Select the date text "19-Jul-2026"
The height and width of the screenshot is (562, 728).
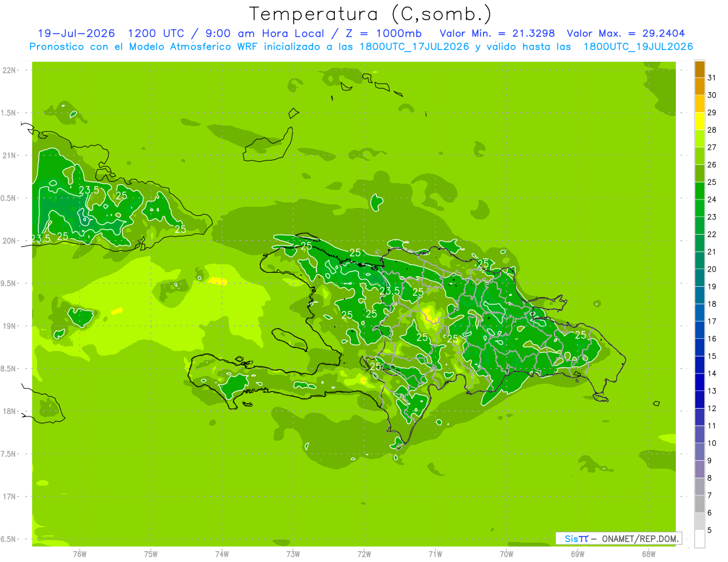76,33
